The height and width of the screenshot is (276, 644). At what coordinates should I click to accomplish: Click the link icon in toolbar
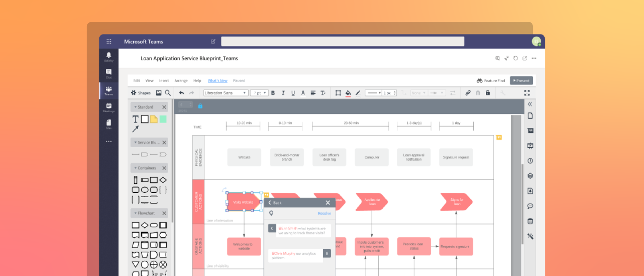[468, 93]
